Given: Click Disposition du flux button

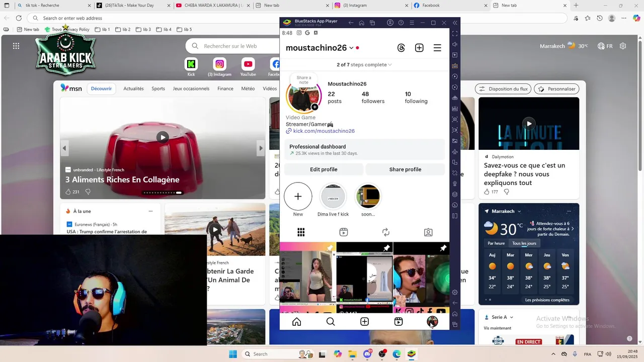Looking at the screenshot, I should pyautogui.click(x=503, y=89).
